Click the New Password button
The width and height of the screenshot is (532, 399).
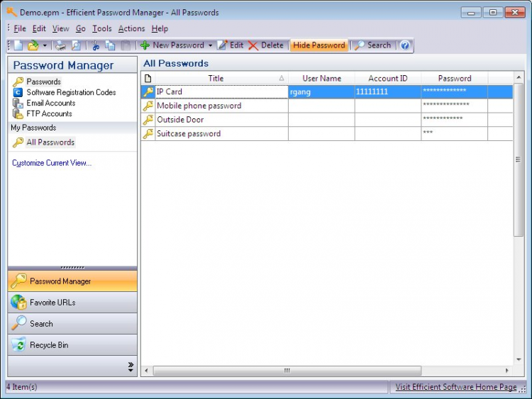172,45
